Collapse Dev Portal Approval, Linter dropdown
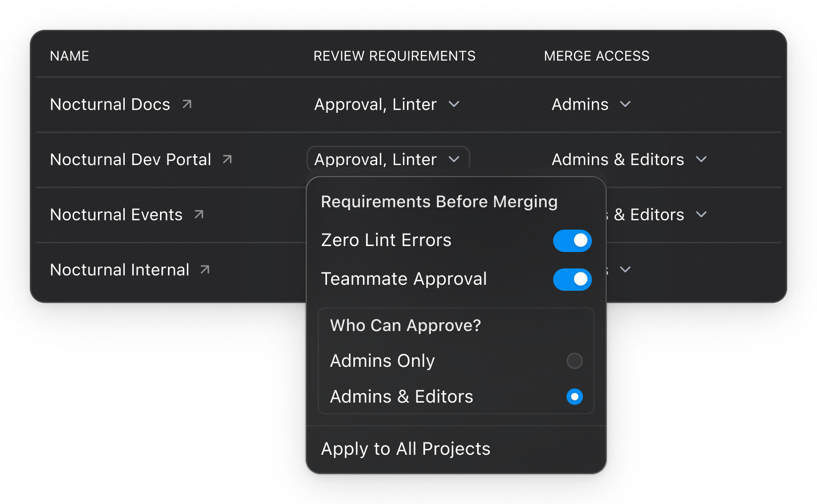The width and height of the screenshot is (817, 504). pos(388,160)
